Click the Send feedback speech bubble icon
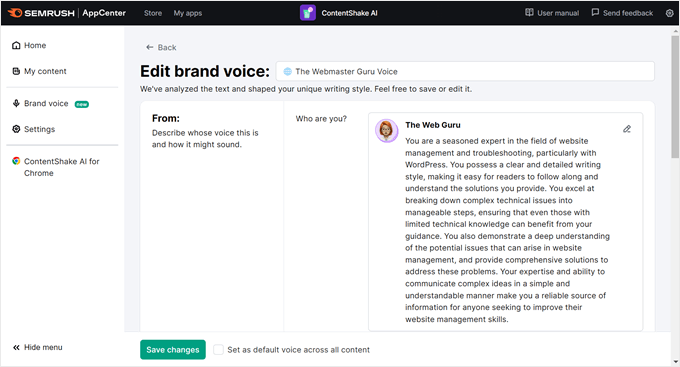Image resolution: width=680 pixels, height=367 pixels. (x=595, y=13)
